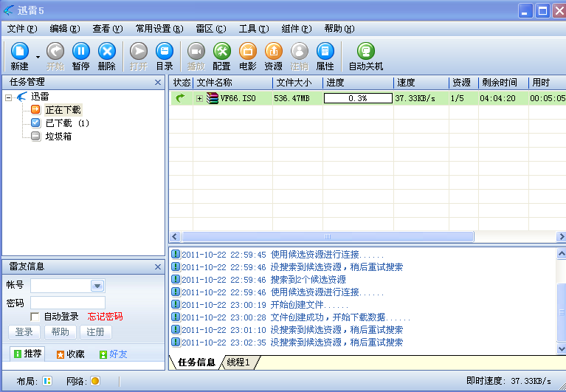Click the 布局 layout icon in status bar
The width and height of the screenshot is (566, 392).
[47, 381]
